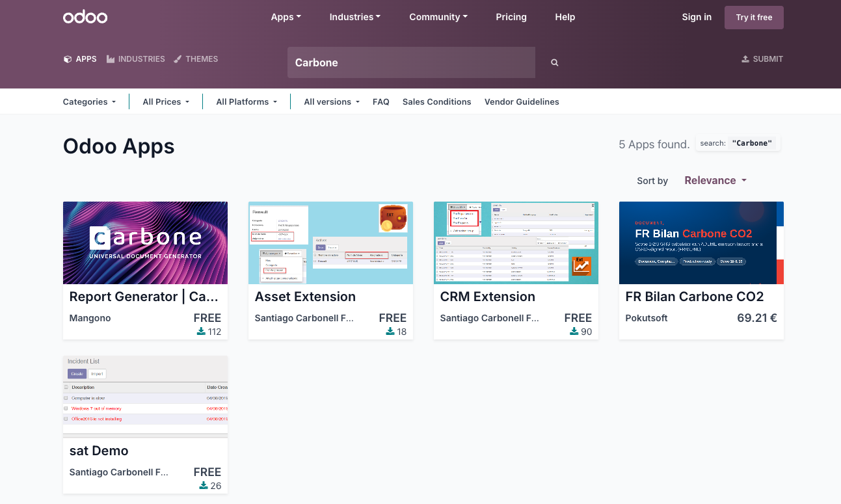Open Sales Conditions
The image size is (841, 504).
pyautogui.click(x=436, y=101)
